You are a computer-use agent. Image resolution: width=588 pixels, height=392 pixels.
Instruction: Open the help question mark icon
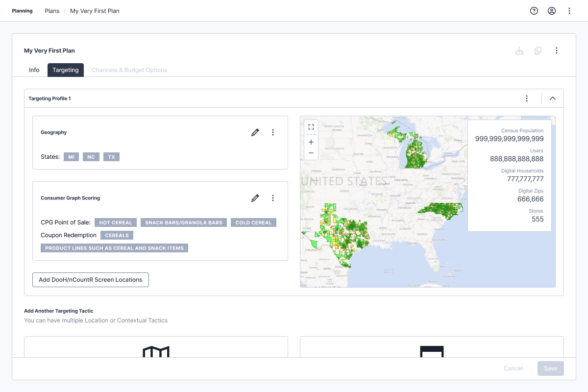click(x=534, y=11)
